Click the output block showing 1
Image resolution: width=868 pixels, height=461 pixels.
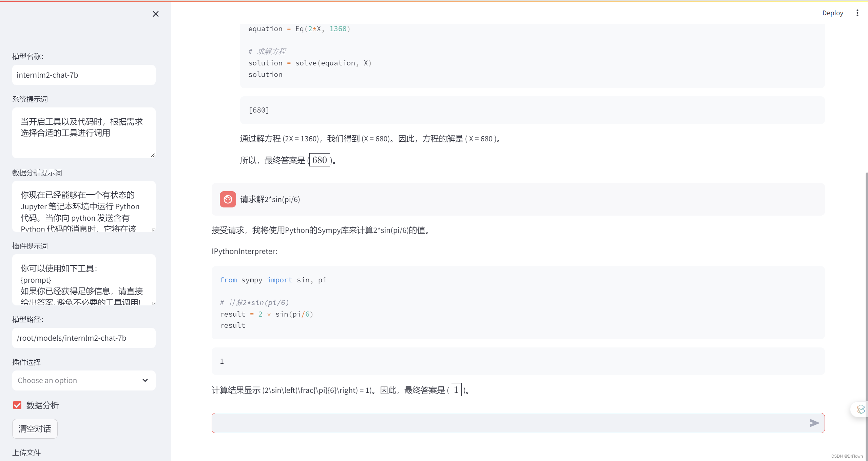[x=518, y=361]
